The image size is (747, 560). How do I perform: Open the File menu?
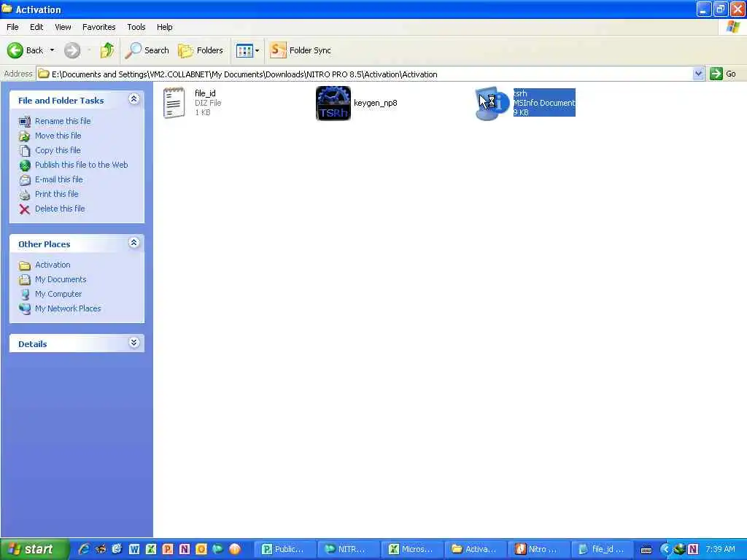pyautogui.click(x=12, y=27)
